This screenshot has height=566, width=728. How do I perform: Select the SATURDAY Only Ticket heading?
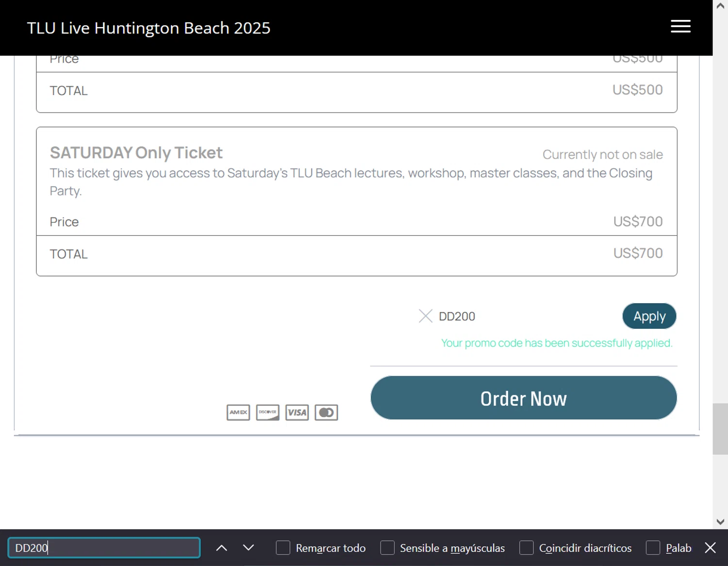pyautogui.click(x=136, y=153)
